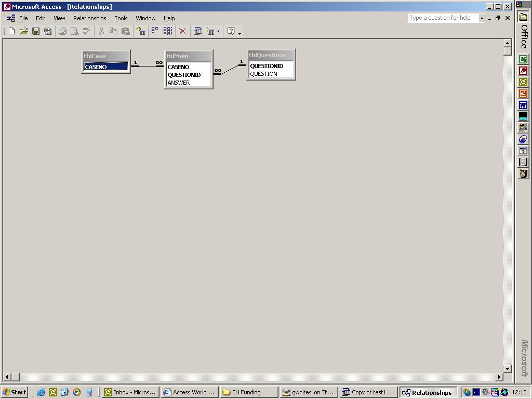Select QUESTIONID field in tblQuestions

point(271,66)
